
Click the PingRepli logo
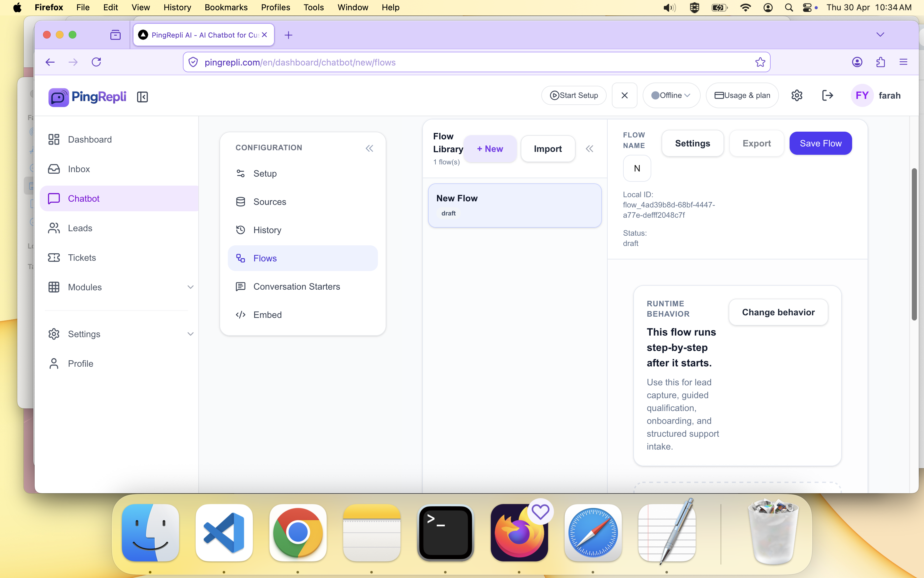[87, 97]
